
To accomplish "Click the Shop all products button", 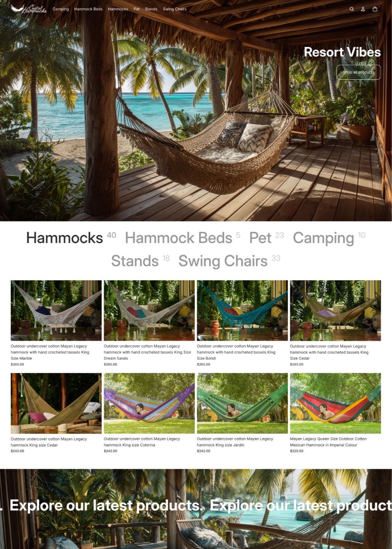I will pyautogui.click(x=358, y=72).
